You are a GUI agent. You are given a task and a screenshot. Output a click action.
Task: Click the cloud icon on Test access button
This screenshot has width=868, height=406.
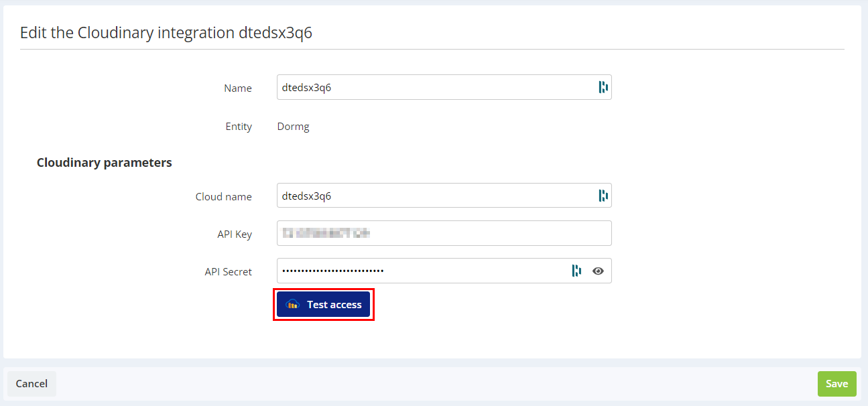(x=292, y=305)
